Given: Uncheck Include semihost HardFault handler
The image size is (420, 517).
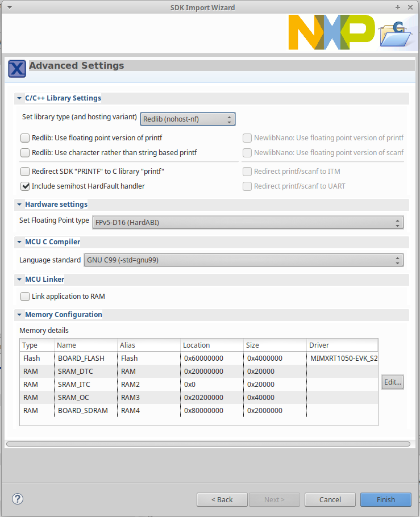Looking at the screenshot, I should click(25, 186).
